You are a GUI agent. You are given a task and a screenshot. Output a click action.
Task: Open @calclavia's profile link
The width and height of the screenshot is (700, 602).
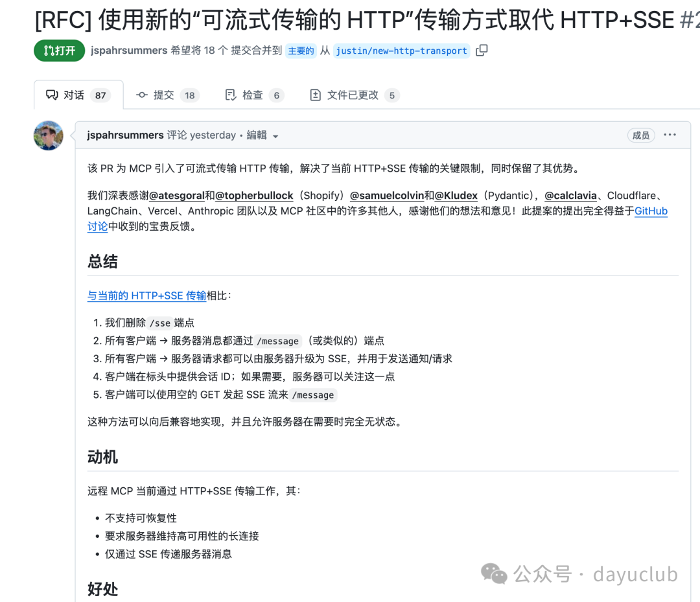click(x=571, y=196)
